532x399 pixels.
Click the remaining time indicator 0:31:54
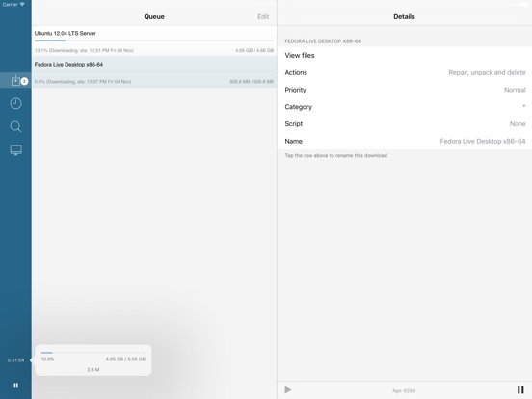tap(16, 360)
